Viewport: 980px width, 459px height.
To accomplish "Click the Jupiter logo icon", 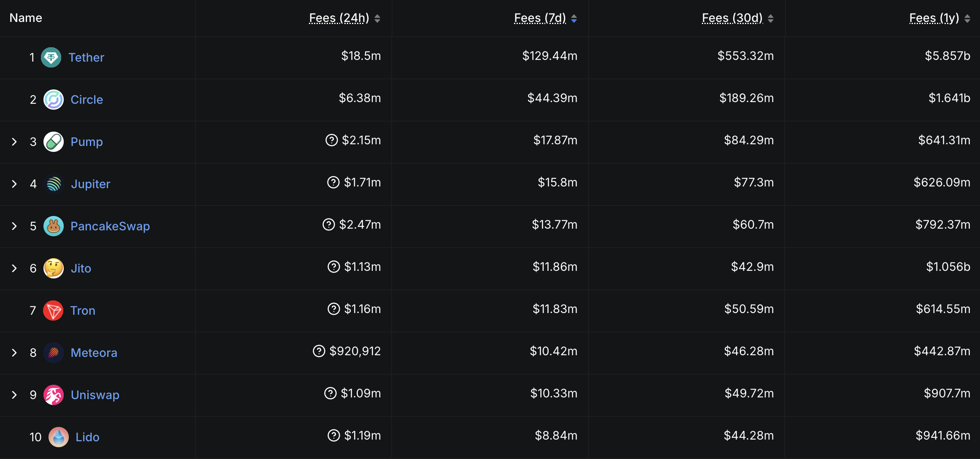I will coord(54,184).
